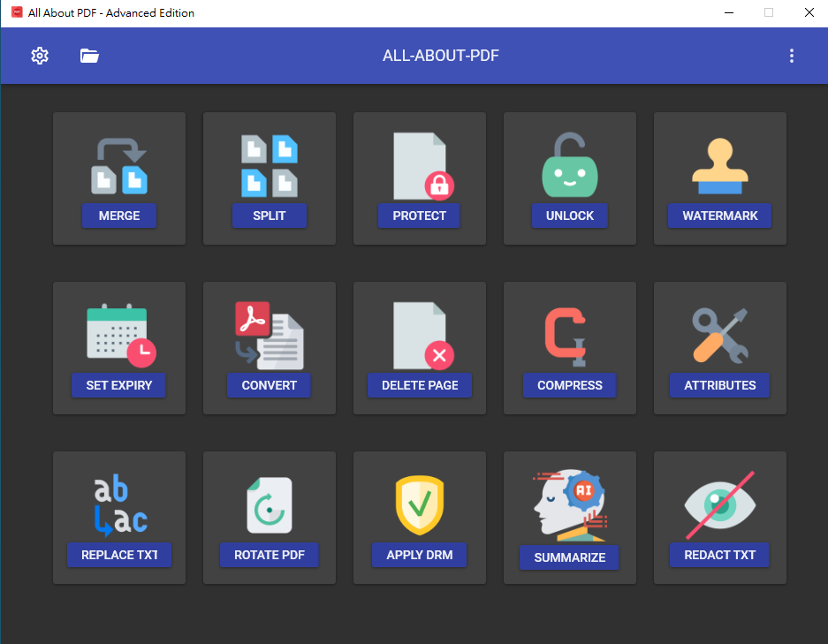This screenshot has width=828, height=644.
Task: Open the COMPRESS button
Action: coord(570,385)
